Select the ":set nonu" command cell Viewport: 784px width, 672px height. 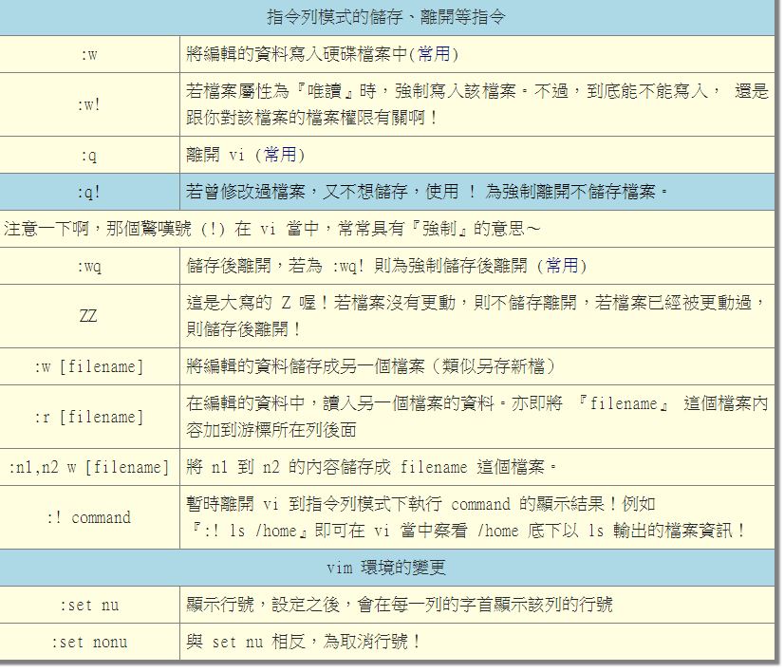89,643
